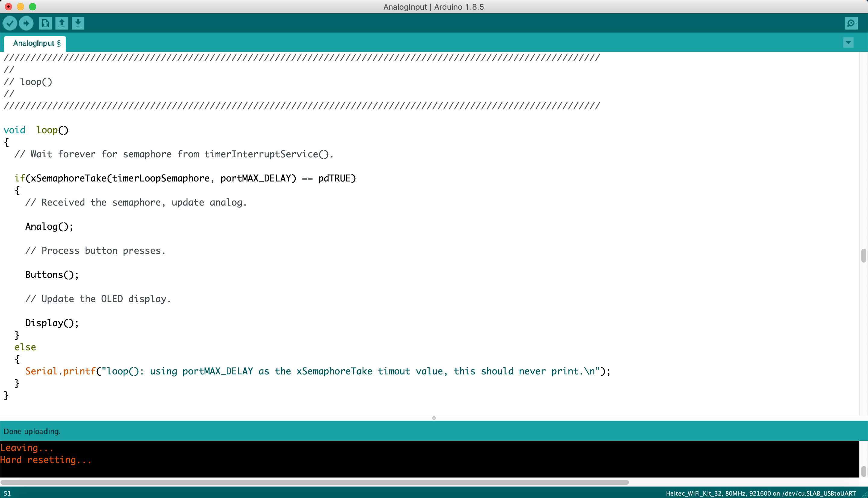Click the window title 'AnalogInput | Arduino 1.8.5'
Viewport: 868px width, 498px height.
tap(433, 7)
